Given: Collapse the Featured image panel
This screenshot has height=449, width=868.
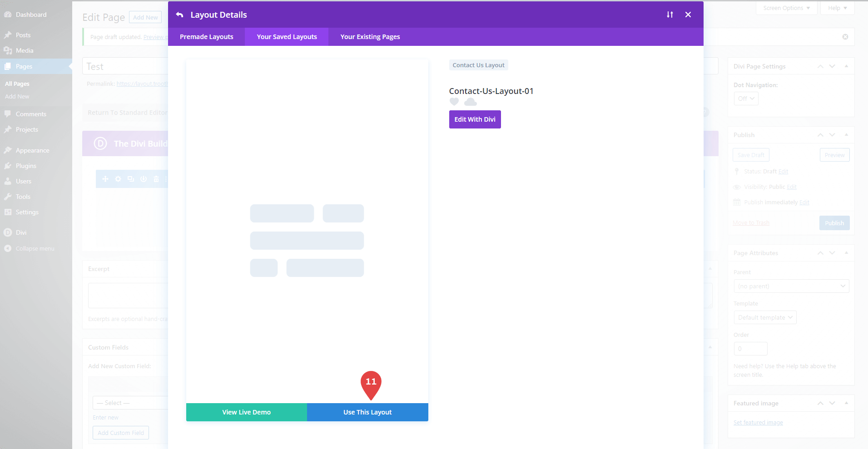Looking at the screenshot, I should [846, 403].
